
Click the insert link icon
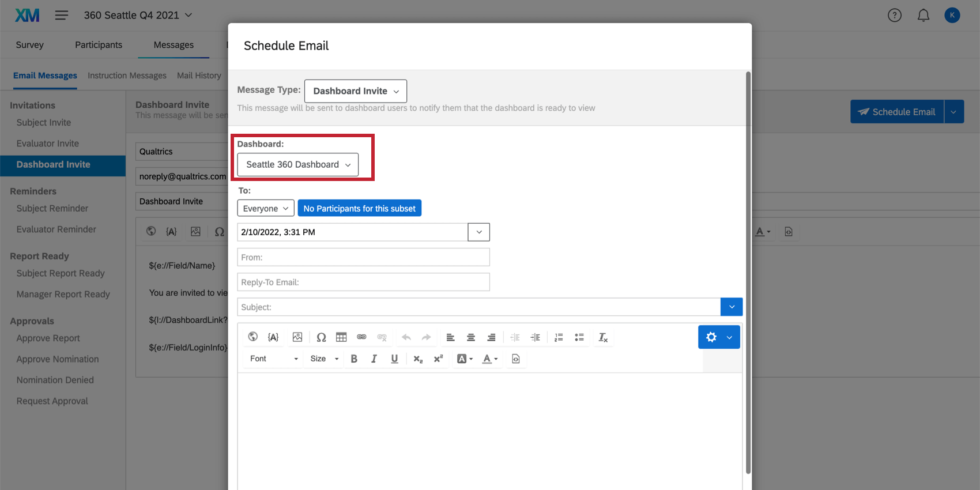(x=361, y=337)
